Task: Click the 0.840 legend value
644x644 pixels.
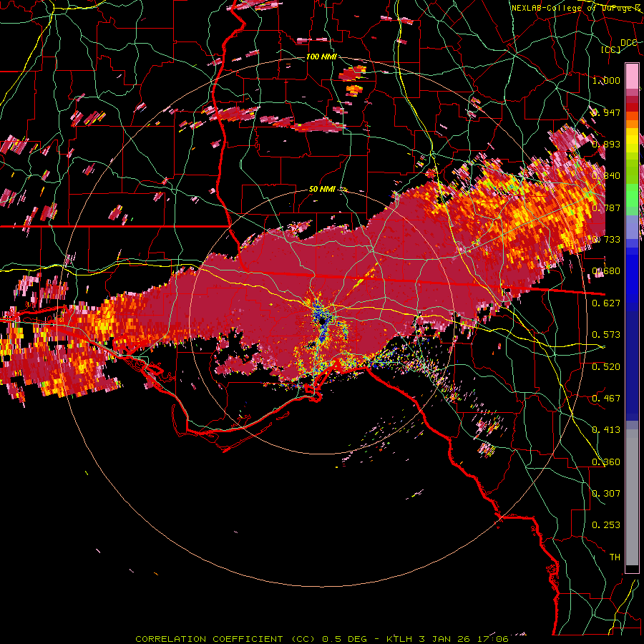Action: point(606,176)
